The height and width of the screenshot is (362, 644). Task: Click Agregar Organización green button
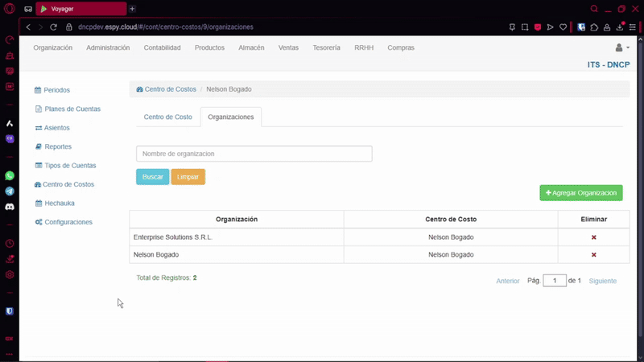tap(580, 193)
